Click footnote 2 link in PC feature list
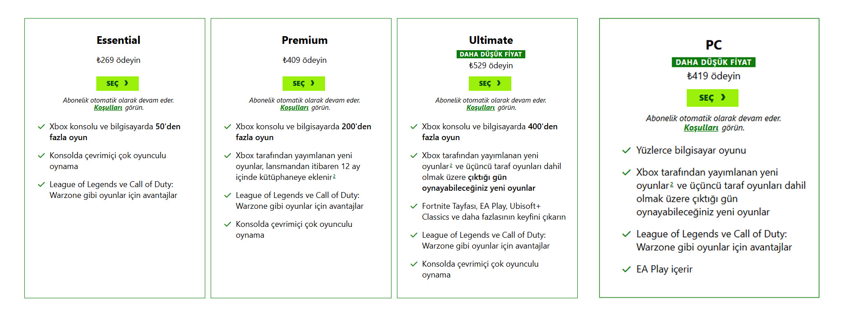The height and width of the screenshot is (315, 868). pos(672,184)
